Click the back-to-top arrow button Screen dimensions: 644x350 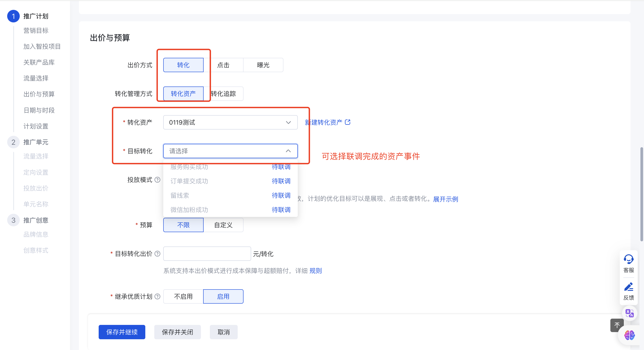[616, 325]
